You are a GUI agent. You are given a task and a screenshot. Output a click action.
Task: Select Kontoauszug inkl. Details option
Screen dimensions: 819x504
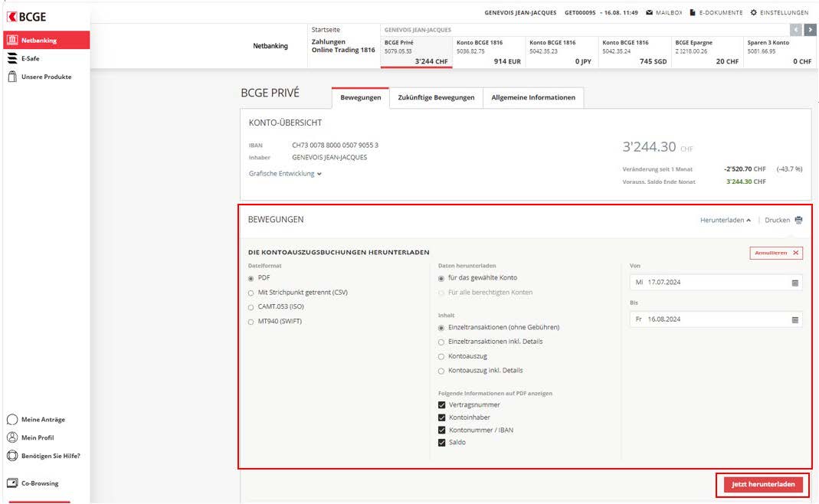(x=441, y=371)
